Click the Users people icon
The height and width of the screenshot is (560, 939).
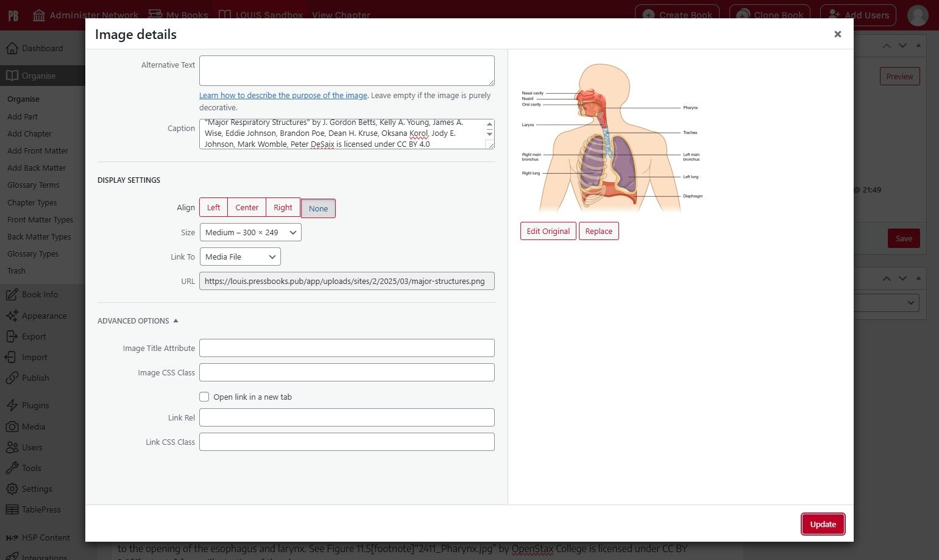click(x=12, y=447)
